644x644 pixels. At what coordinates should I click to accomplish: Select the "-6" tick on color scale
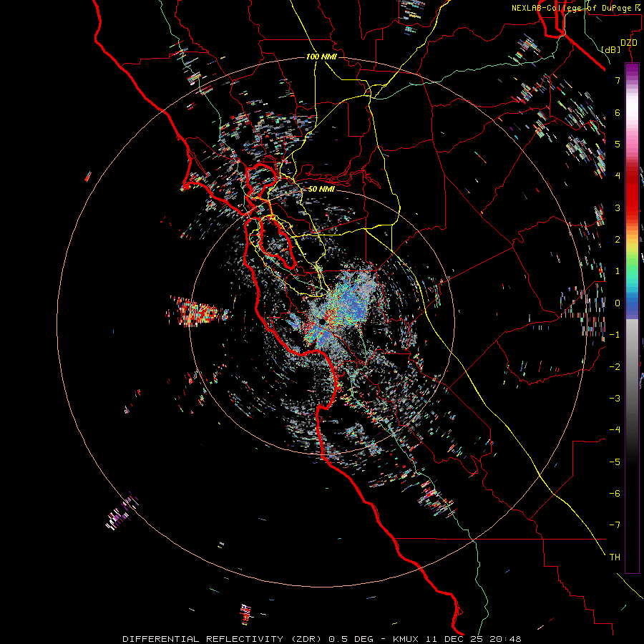[x=615, y=494]
